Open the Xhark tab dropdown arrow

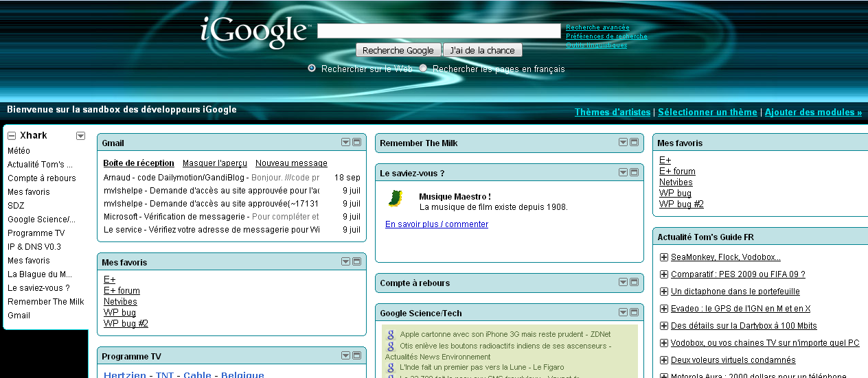(x=80, y=136)
